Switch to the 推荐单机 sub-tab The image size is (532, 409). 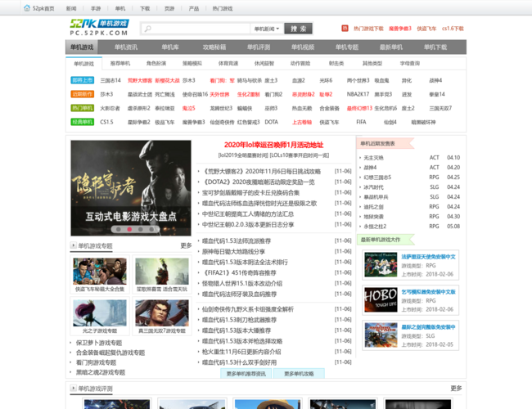tap(120, 64)
